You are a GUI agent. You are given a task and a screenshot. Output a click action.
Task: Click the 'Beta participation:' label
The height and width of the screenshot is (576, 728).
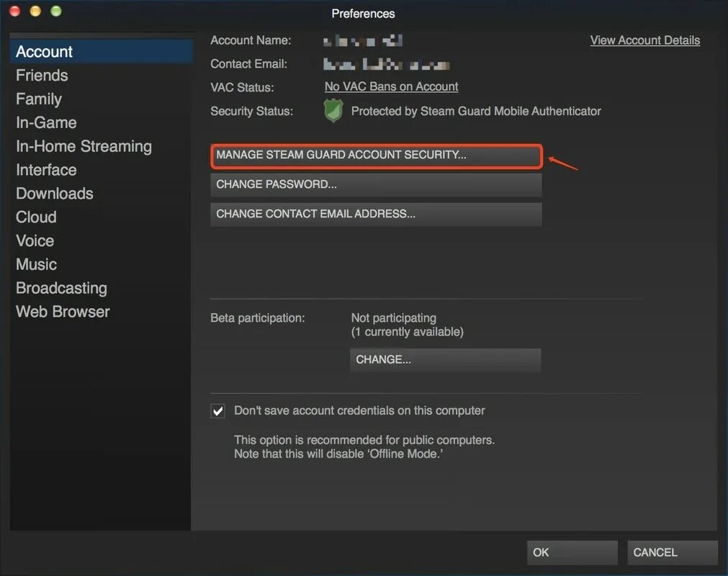(x=258, y=318)
